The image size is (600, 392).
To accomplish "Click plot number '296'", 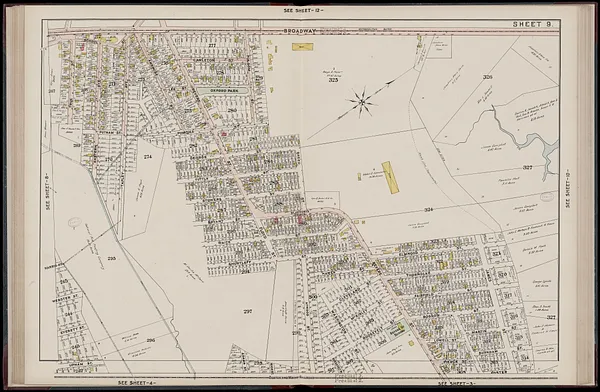I will [x=151, y=340].
